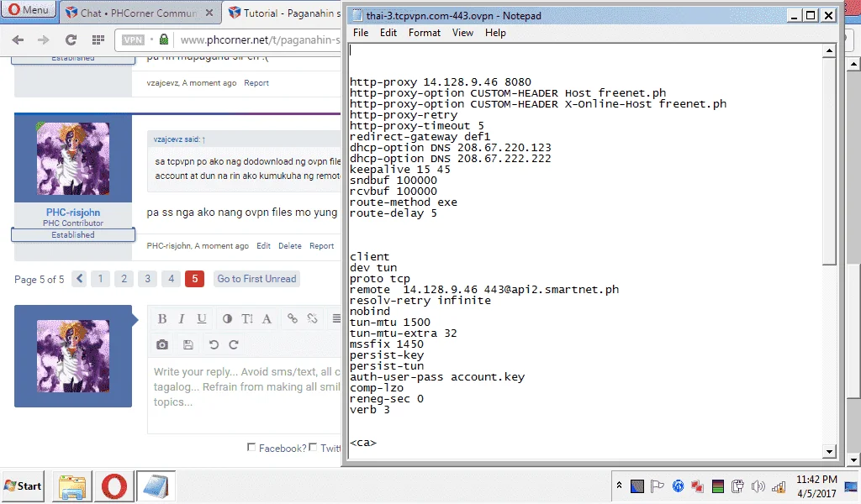
Task: Check the Facebook share checkbox
Action: point(251,448)
